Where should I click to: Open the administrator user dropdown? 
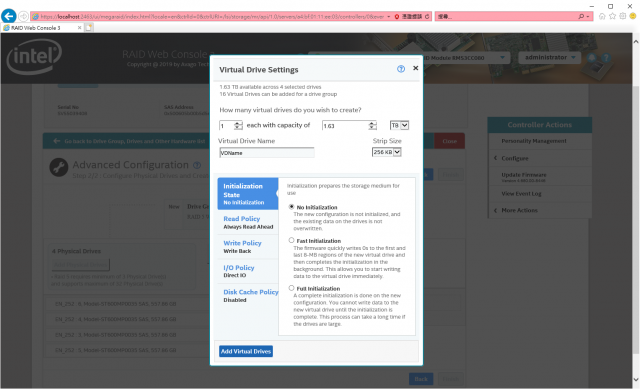pyautogui.click(x=549, y=58)
